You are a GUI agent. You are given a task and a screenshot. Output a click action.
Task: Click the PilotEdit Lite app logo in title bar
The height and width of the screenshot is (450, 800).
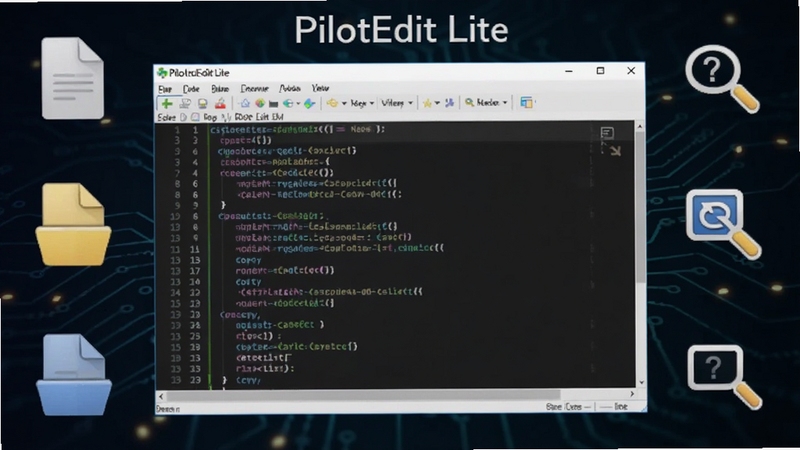click(x=162, y=73)
